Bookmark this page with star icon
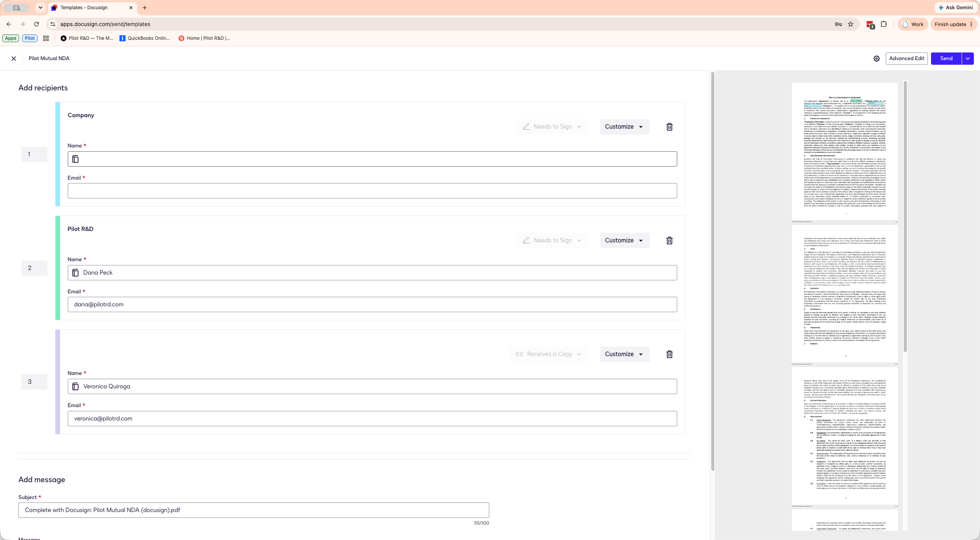This screenshot has width=980, height=540. coord(851,24)
